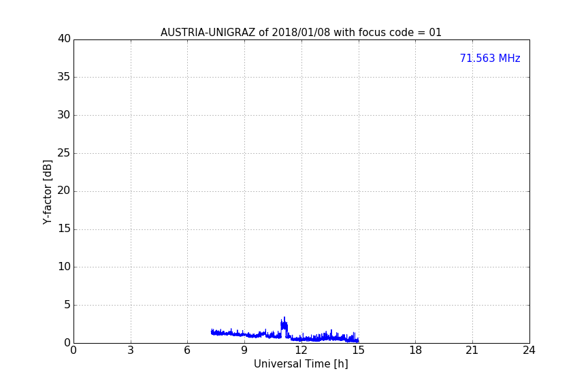Click the x-axis tick label '18'

click(416, 350)
